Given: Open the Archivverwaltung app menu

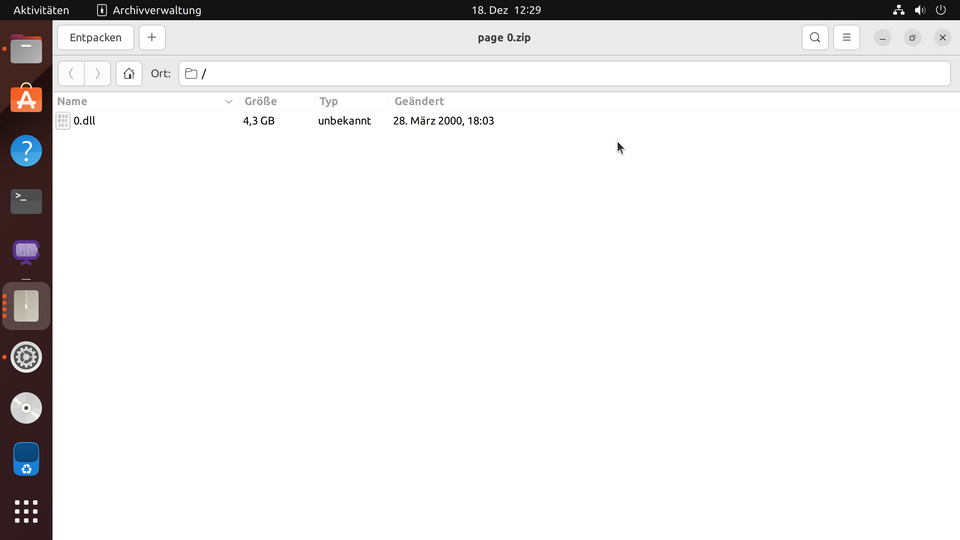Looking at the screenshot, I should (149, 10).
